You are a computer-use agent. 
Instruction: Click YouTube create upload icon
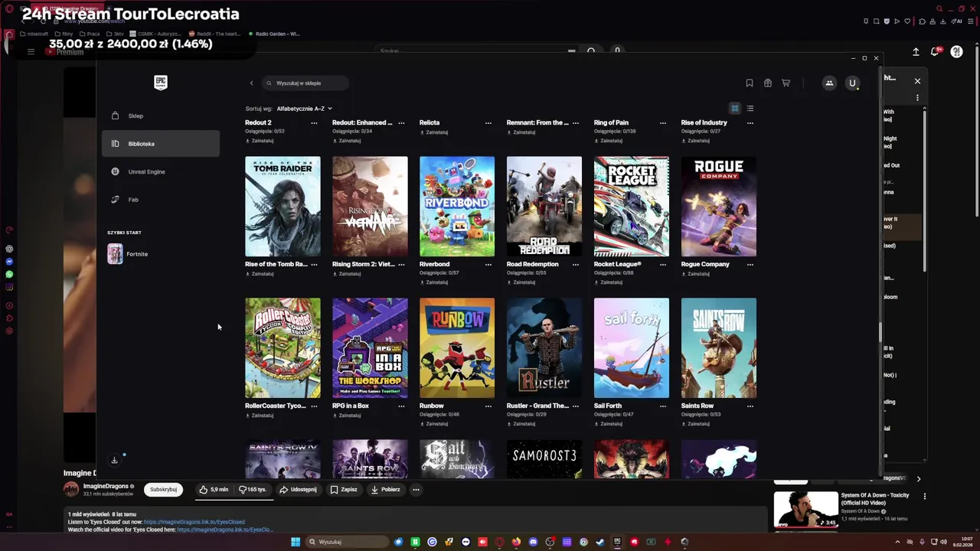(x=916, y=51)
